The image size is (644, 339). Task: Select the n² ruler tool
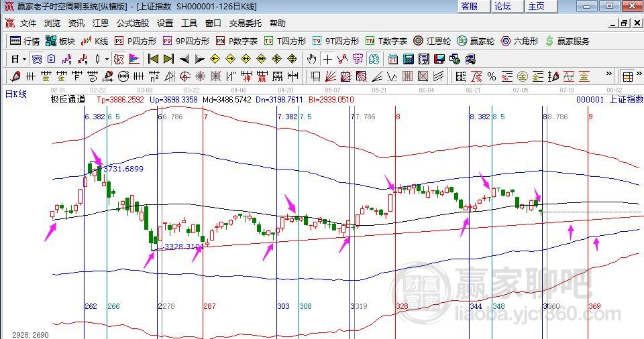tap(154, 76)
